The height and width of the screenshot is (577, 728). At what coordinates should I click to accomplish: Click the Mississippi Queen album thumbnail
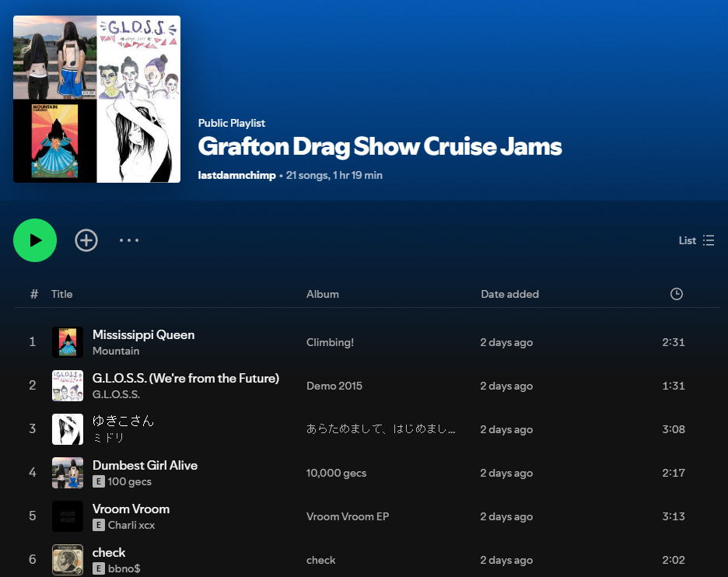click(68, 342)
